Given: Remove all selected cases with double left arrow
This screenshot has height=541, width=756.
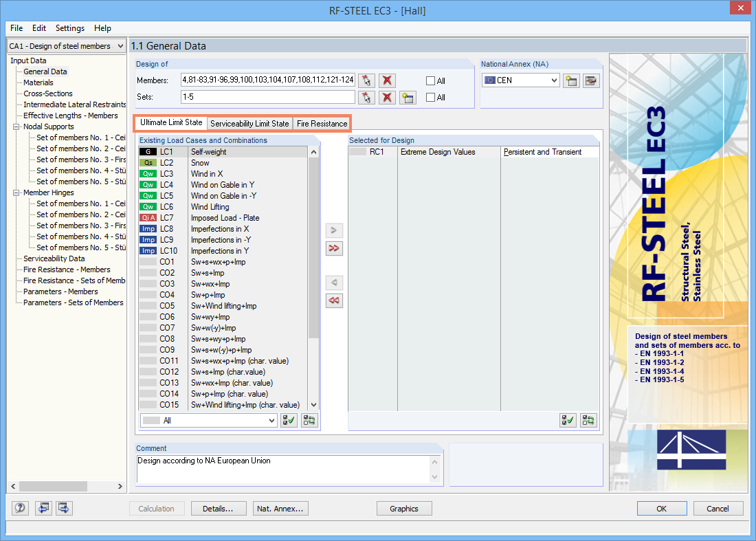Looking at the screenshot, I should point(334,300).
